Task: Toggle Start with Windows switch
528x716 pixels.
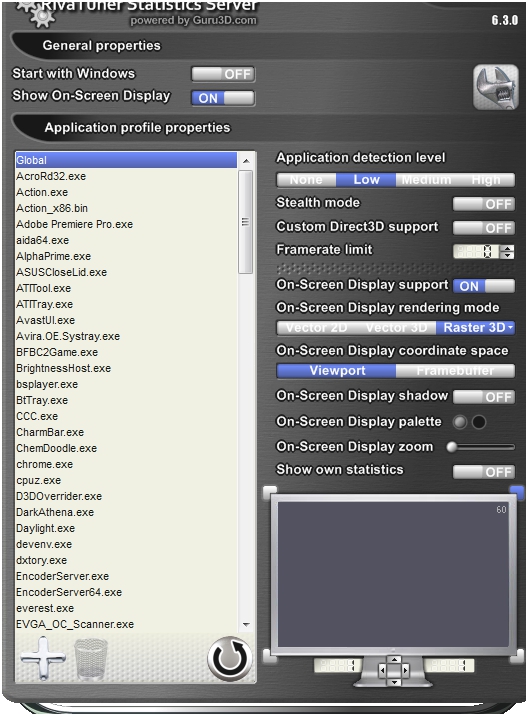Action: point(223,74)
